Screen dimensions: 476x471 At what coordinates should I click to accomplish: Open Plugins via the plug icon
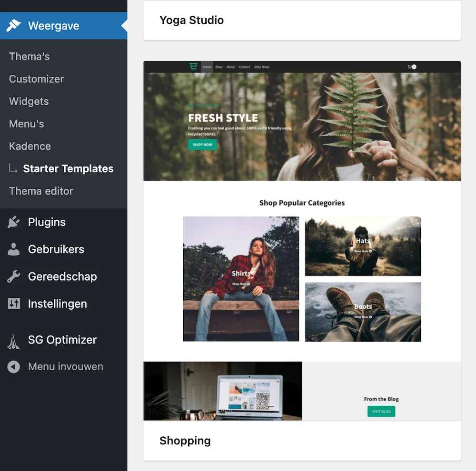tap(13, 222)
